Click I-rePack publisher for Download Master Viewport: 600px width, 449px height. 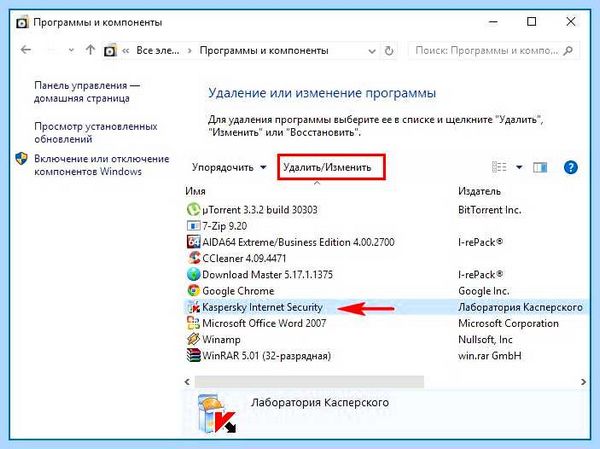[481, 274]
